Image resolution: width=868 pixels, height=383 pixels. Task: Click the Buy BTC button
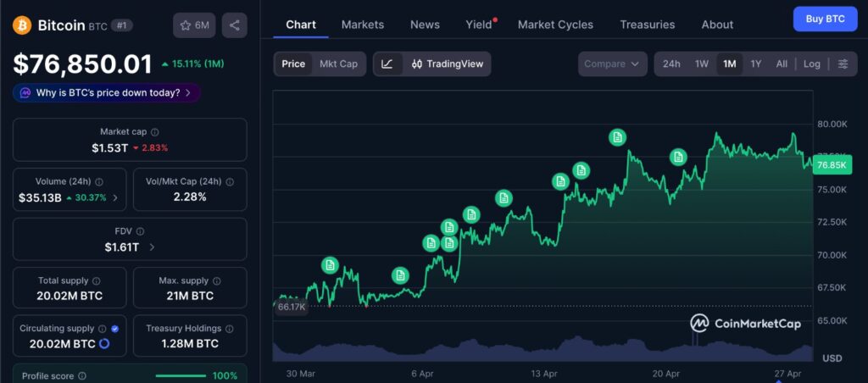(825, 19)
